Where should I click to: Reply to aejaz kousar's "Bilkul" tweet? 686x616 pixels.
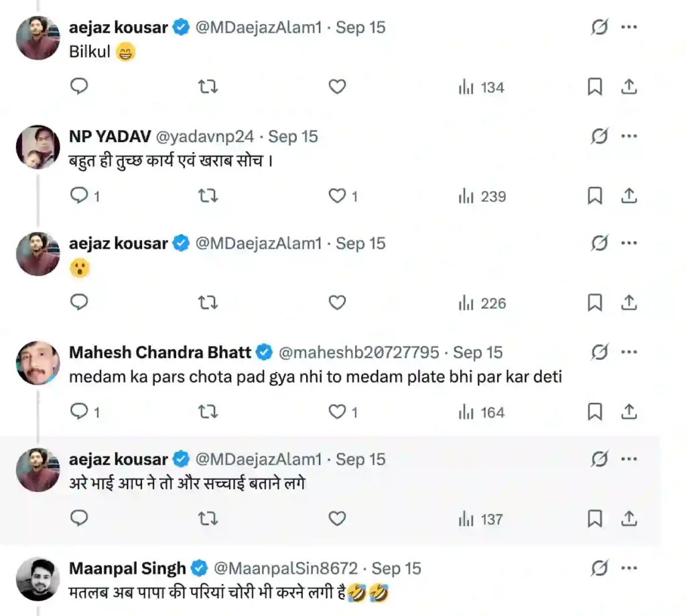point(80,86)
